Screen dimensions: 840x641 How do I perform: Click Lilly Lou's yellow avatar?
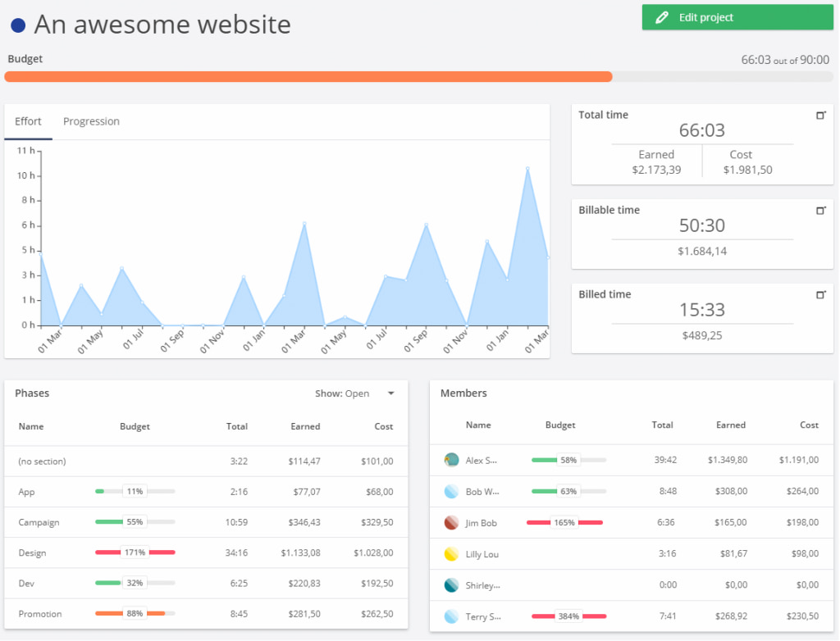(450, 553)
